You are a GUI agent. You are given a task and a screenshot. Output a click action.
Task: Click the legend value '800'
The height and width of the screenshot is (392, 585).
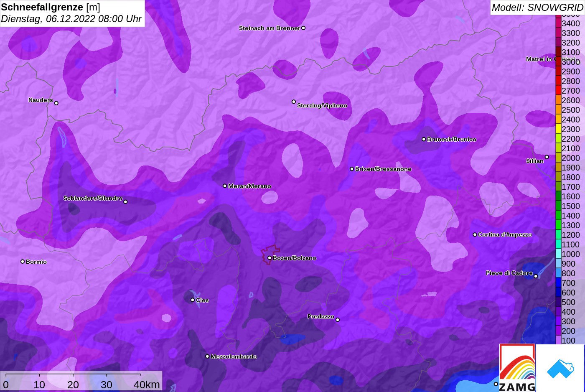click(x=568, y=273)
